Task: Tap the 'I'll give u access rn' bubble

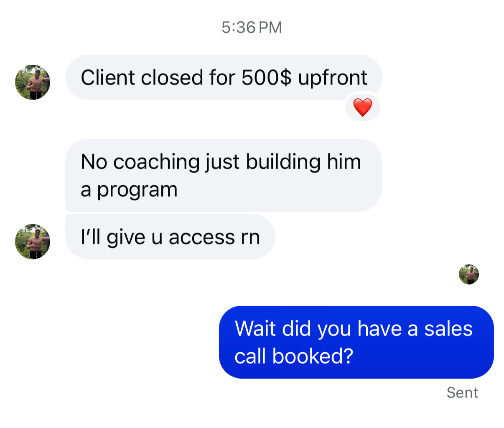Action: [170, 237]
